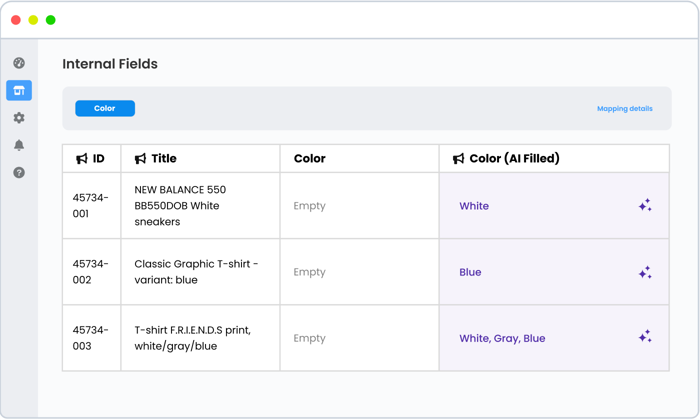The image size is (700, 420).
Task: Click the blue Color field button
Action: (x=105, y=108)
